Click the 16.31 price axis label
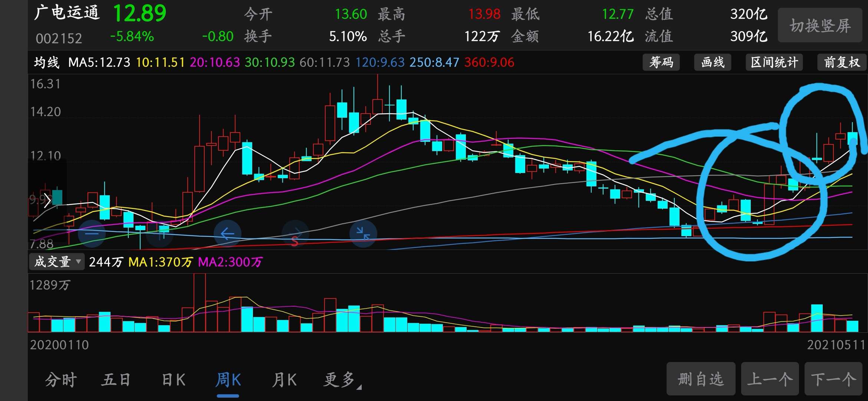 [45, 84]
